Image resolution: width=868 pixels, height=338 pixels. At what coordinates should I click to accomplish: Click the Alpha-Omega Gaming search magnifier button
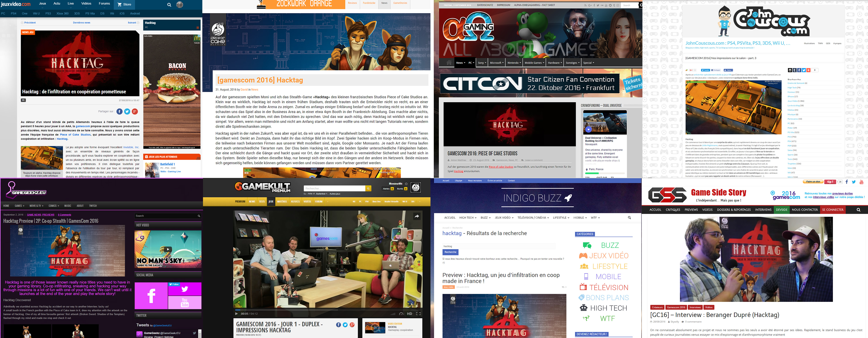pos(641,5)
